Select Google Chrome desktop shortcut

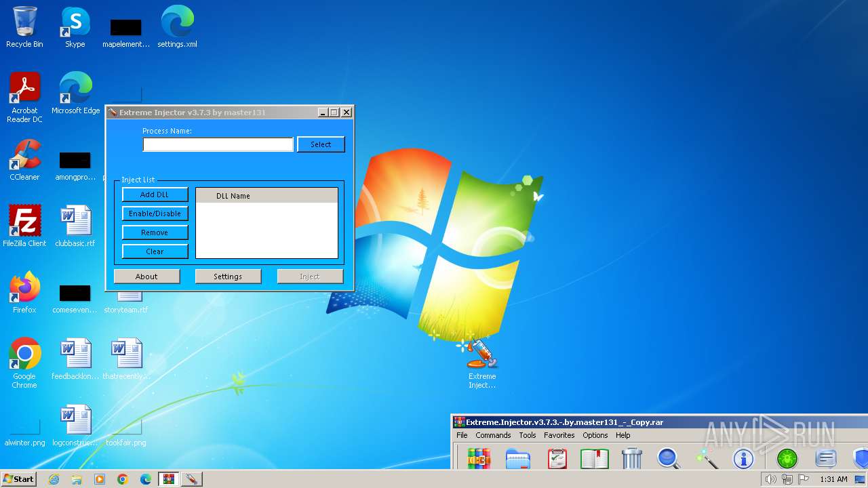pyautogui.click(x=24, y=364)
